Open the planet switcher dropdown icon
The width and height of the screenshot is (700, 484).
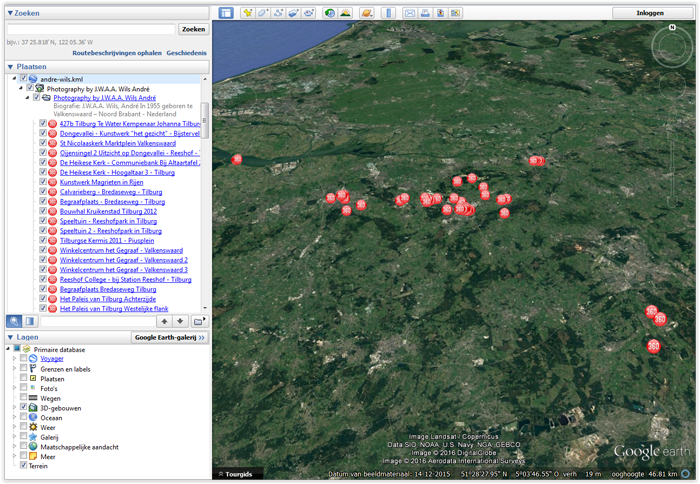point(367,13)
